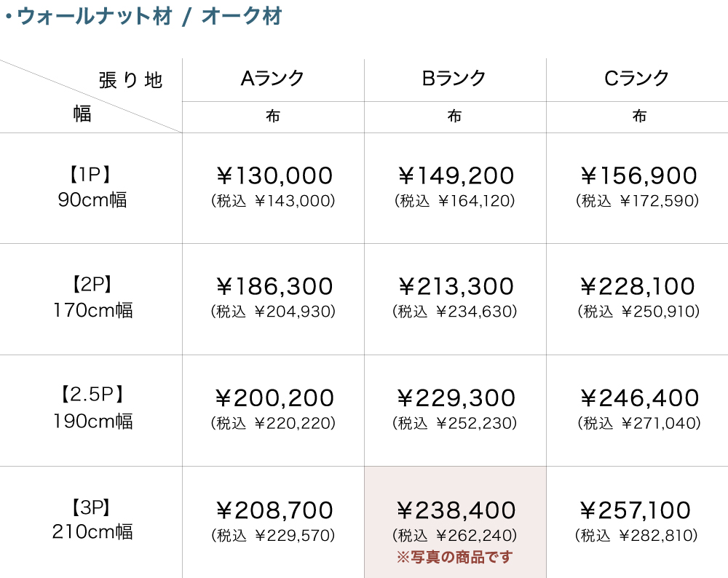The width and height of the screenshot is (728, 578).
Task: Click the ¥200,200 price cell
Action: tap(273, 398)
